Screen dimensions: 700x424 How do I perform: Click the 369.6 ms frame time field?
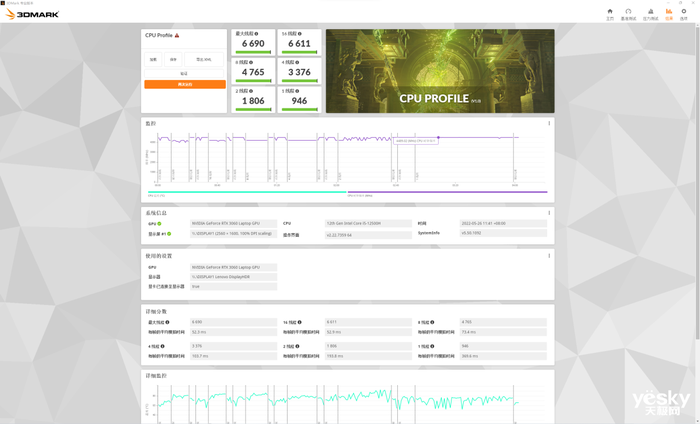(x=503, y=356)
